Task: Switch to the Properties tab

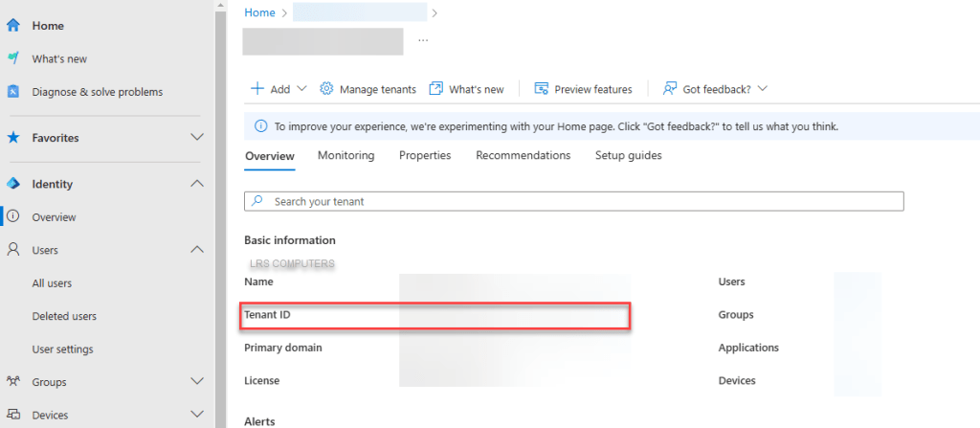Action: click(425, 155)
